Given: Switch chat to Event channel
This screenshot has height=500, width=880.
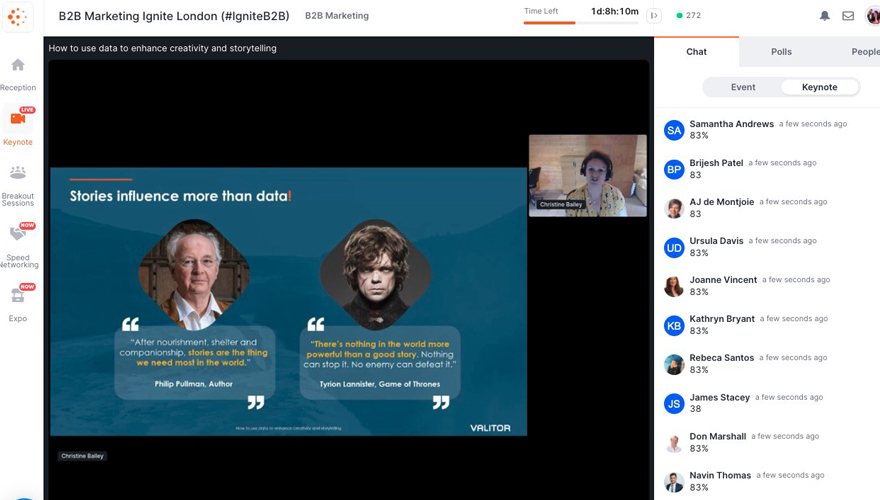Looking at the screenshot, I should click(x=743, y=87).
